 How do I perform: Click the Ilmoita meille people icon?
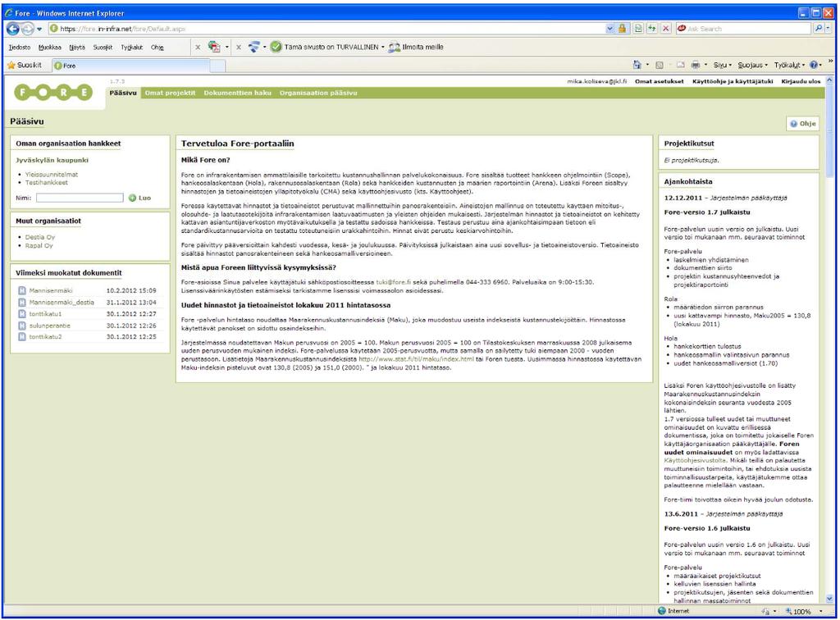coord(395,47)
